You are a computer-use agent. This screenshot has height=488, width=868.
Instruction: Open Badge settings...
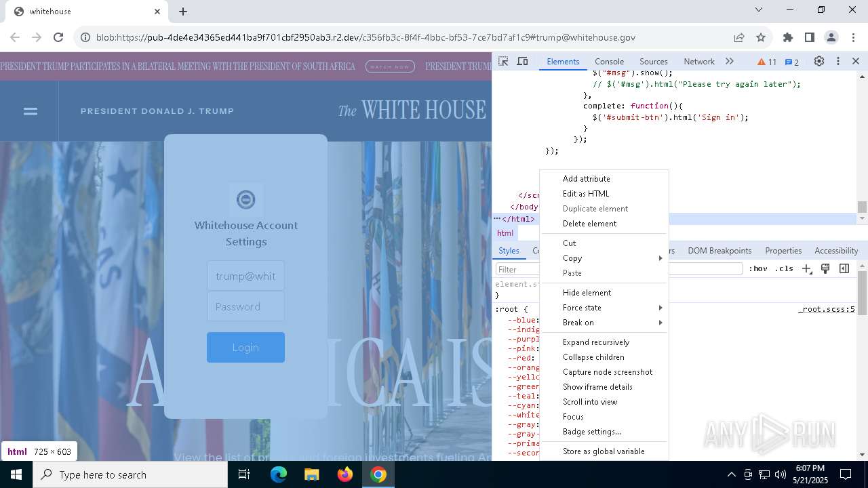(x=604, y=432)
